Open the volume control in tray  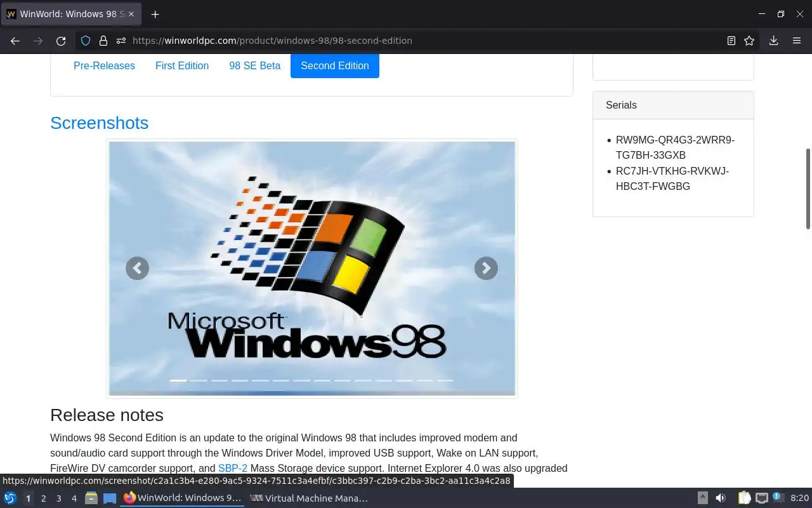(721, 498)
